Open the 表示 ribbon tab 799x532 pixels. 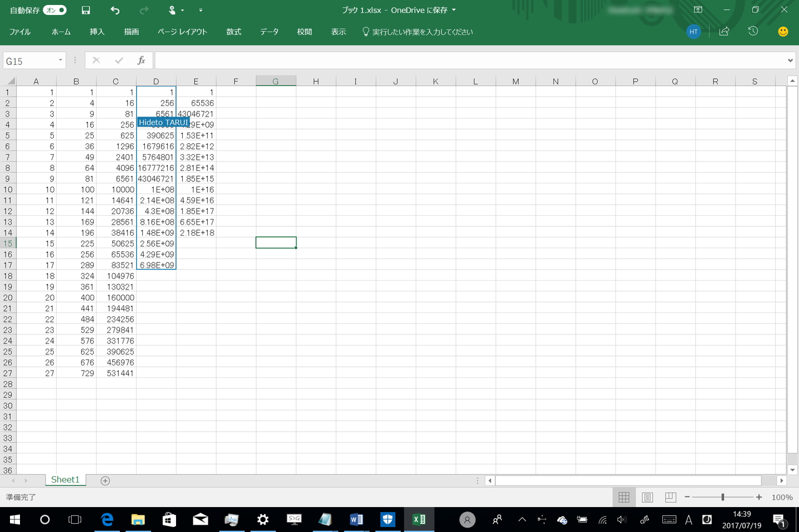click(338, 32)
